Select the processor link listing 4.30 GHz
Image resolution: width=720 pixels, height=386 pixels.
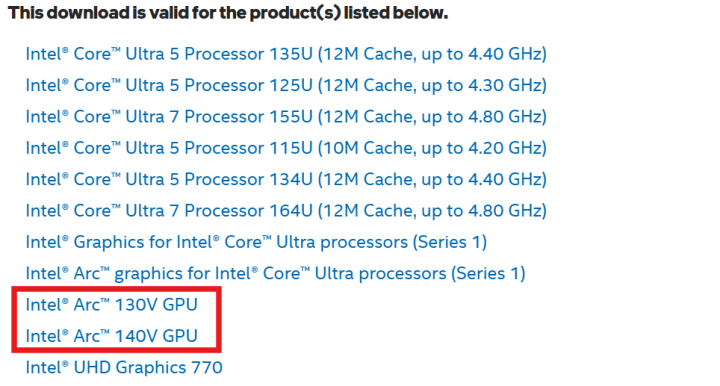click(x=286, y=85)
